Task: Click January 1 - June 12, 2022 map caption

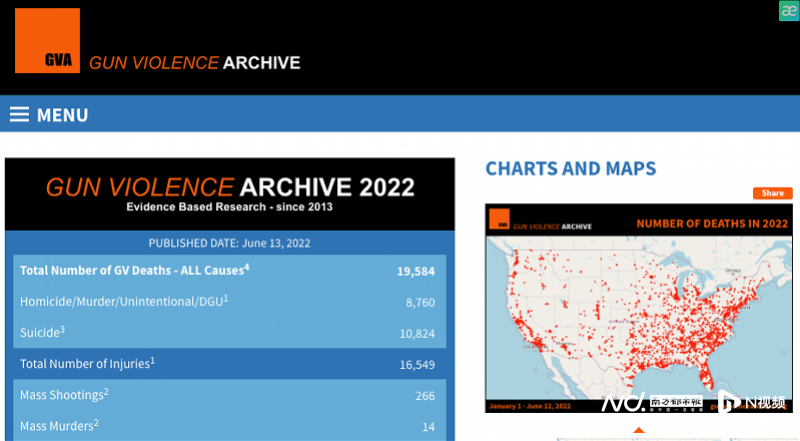Action: (530, 406)
